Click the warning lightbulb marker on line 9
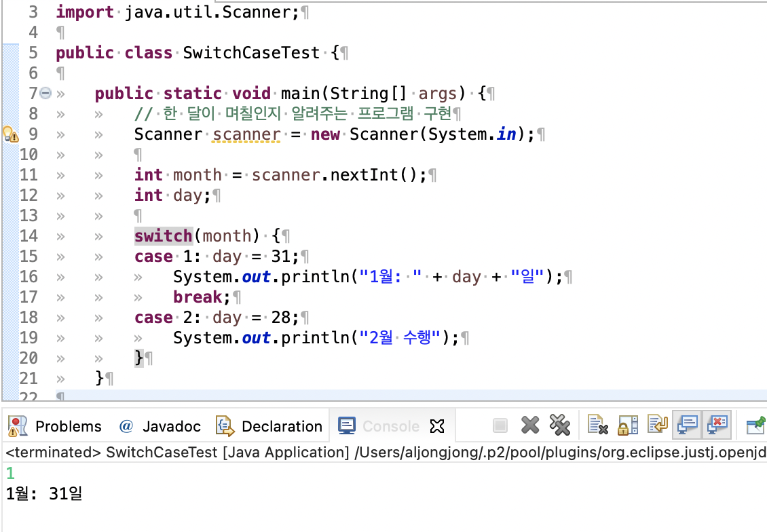The height and width of the screenshot is (532, 767). [x=10, y=134]
